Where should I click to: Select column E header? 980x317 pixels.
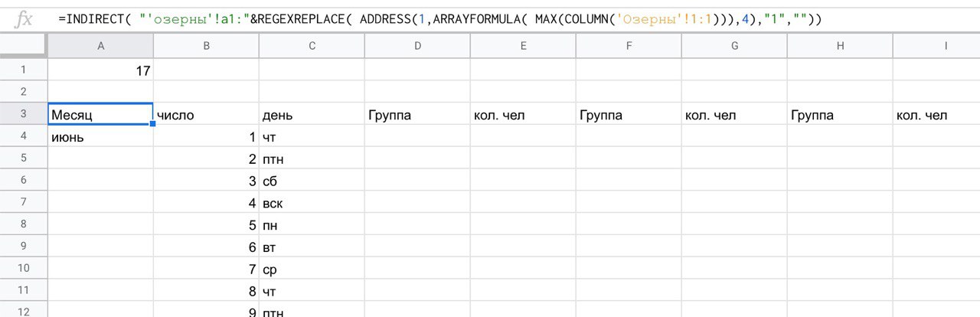coord(523,46)
